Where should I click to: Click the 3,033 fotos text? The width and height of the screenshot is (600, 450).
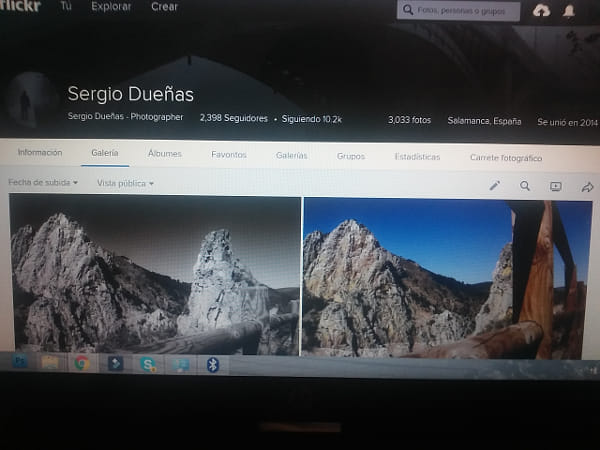[x=409, y=120]
